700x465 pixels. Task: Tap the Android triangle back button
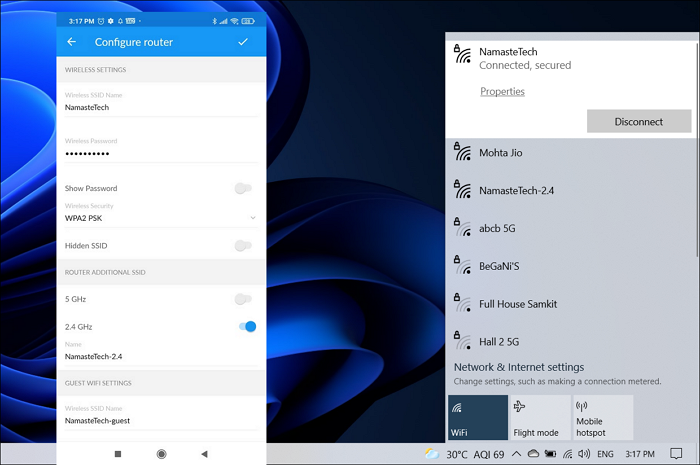[204, 454]
